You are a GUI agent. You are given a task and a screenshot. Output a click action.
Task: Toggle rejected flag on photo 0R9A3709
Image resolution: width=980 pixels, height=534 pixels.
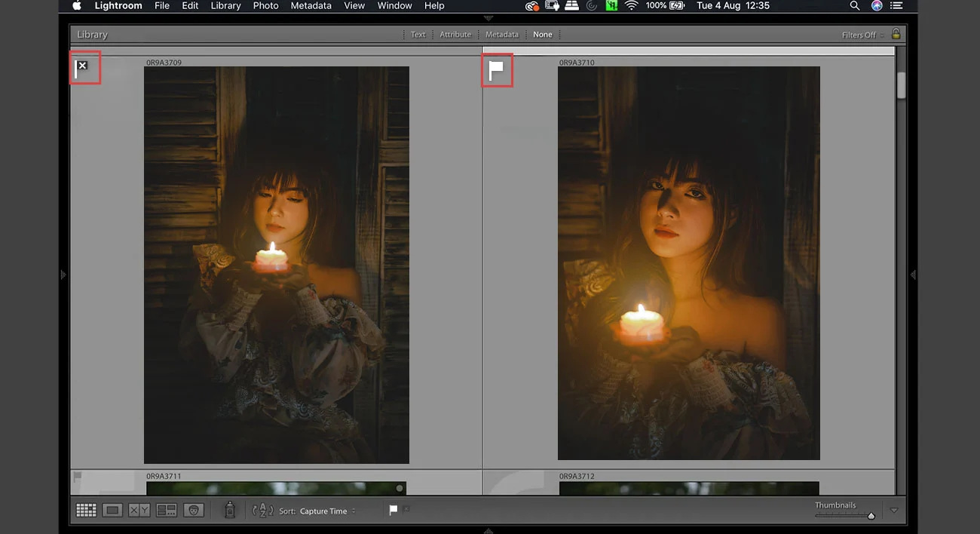(81, 69)
